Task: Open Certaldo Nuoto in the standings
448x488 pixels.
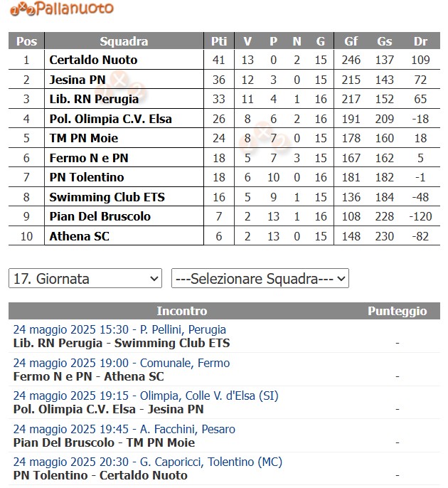Action: (x=93, y=60)
